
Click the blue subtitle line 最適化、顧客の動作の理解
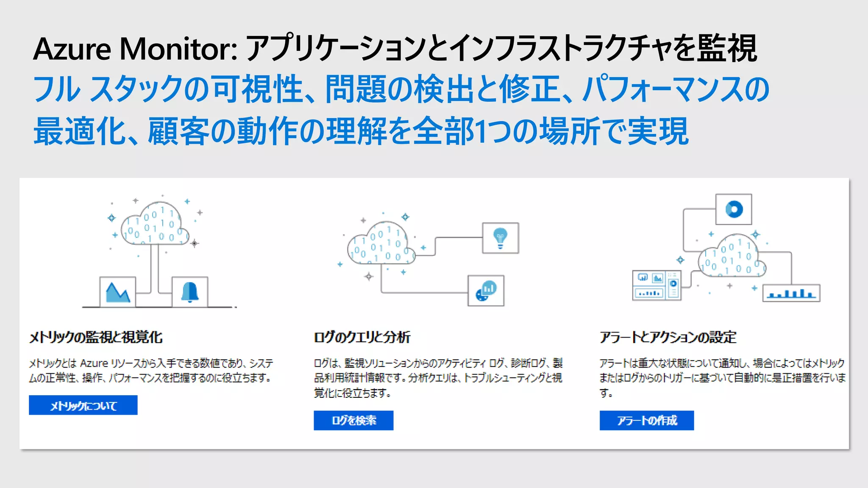(361, 131)
